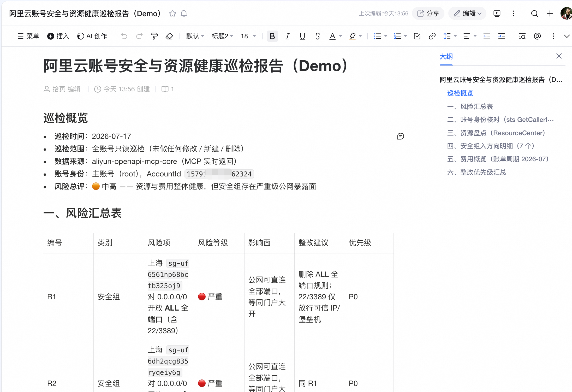Open the 插入 insert menu

[x=58, y=36]
